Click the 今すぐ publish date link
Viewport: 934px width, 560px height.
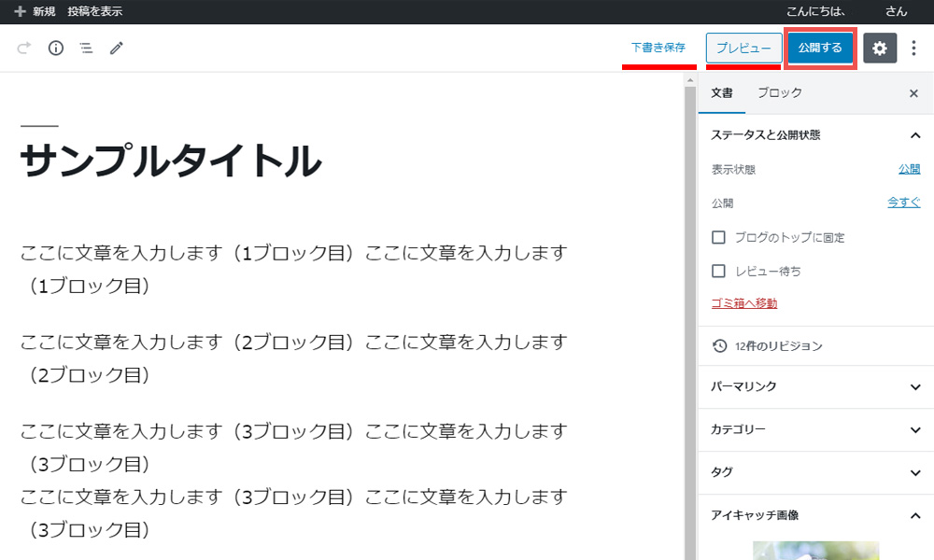[903, 203]
